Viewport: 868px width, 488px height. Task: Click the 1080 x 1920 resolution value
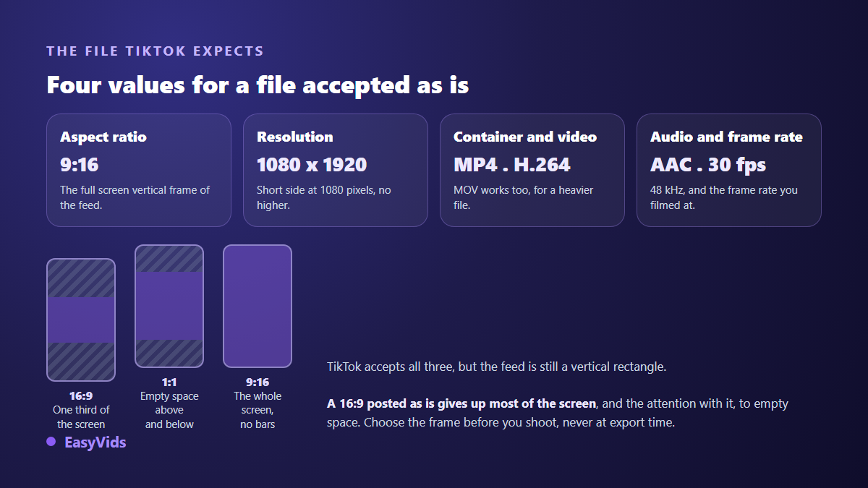[x=312, y=165]
